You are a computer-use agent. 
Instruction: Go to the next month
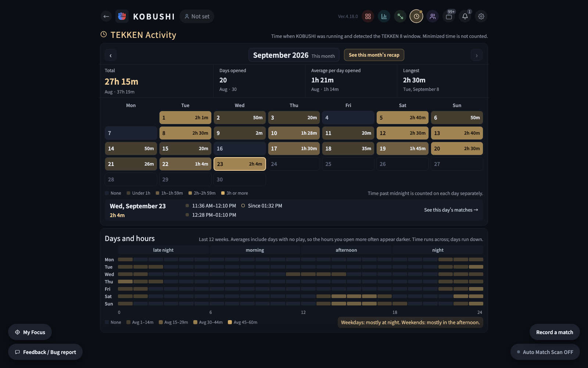[x=477, y=55]
